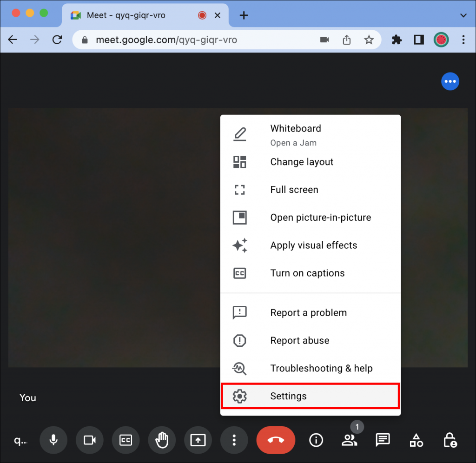Select Settings from the menu
The width and height of the screenshot is (476, 463).
pyautogui.click(x=288, y=396)
